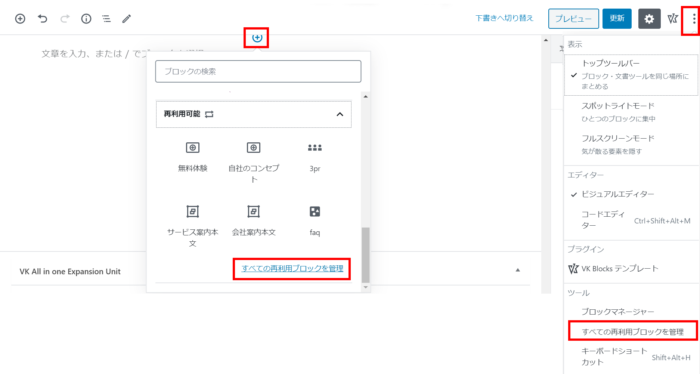Collapse VK All in one Expansion Unit panel

[x=518, y=270]
